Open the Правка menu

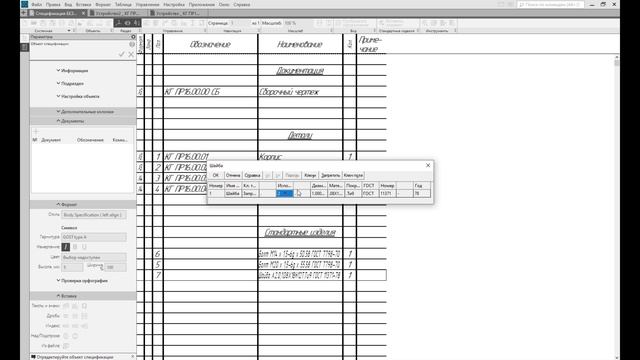53,4
